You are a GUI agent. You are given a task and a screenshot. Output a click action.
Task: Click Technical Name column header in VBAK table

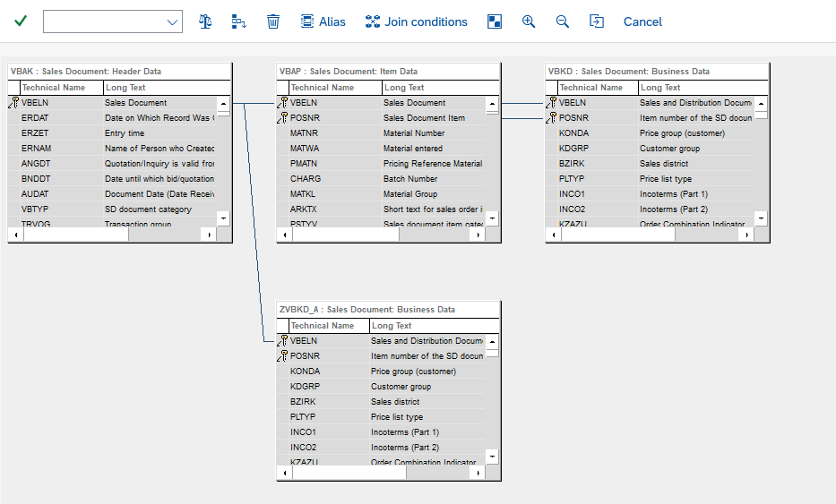(x=61, y=88)
